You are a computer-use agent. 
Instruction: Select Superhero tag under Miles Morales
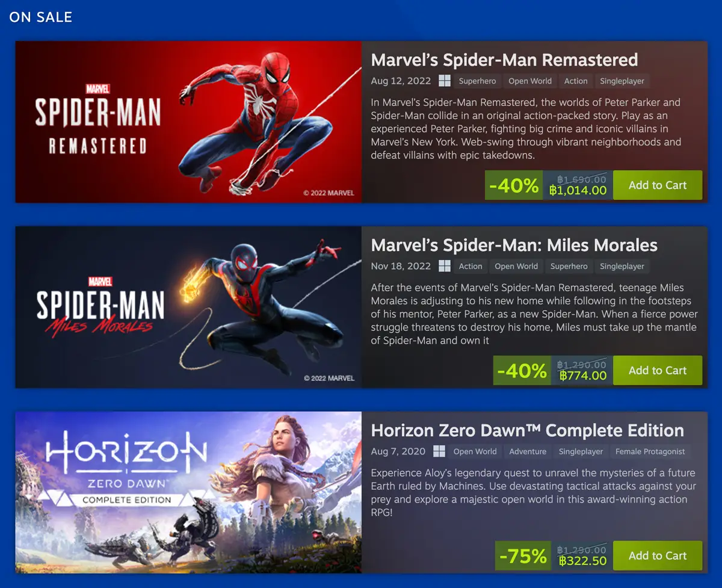(x=569, y=266)
